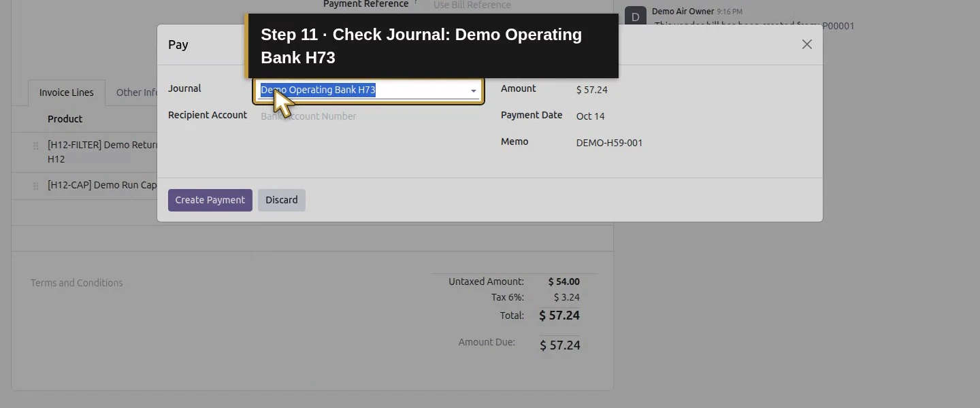Click the Demo Air Owner avatar
Screen dimensions: 980x408
coord(635,16)
